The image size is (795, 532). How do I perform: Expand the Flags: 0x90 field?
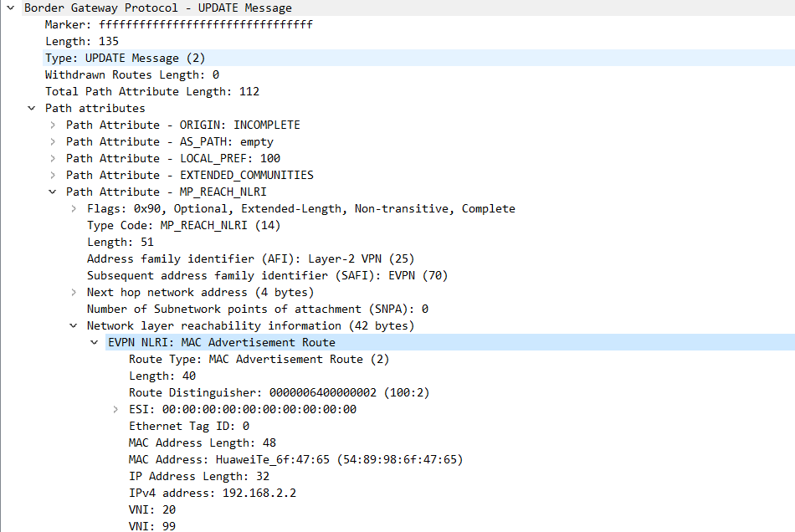point(74,208)
